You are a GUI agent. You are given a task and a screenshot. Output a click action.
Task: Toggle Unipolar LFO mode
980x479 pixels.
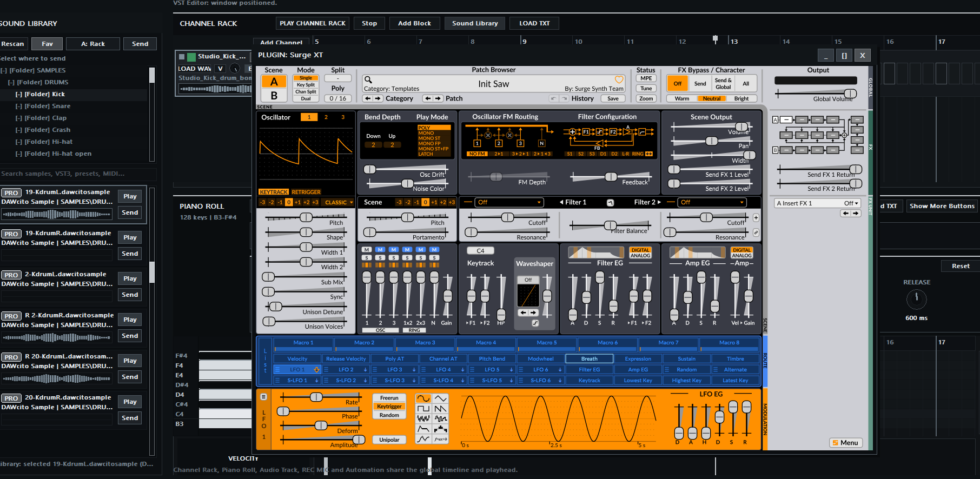(x=389, y=440)
